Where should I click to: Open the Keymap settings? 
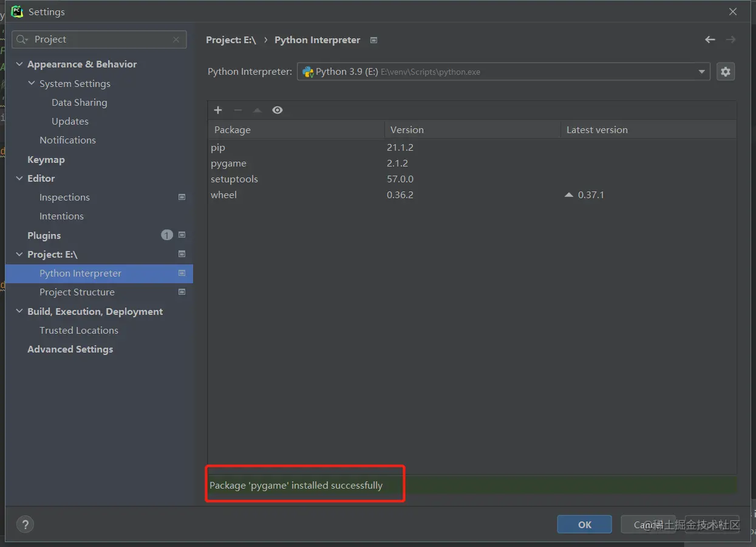[46, 159]
